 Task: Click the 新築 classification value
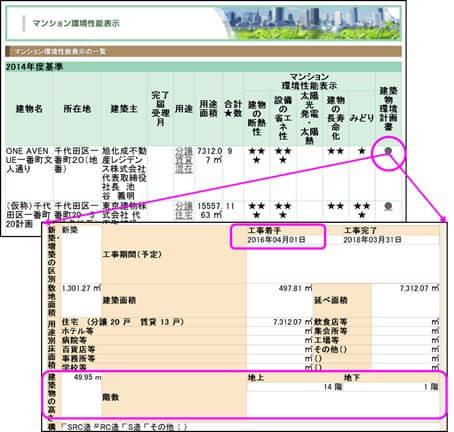click(70, 230)
